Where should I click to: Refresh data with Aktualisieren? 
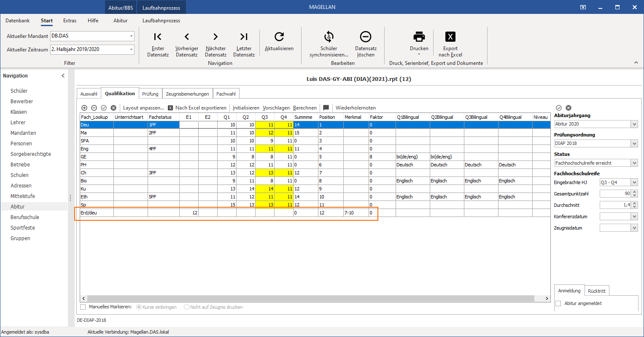pyautogui.click(x=279, y=41)
